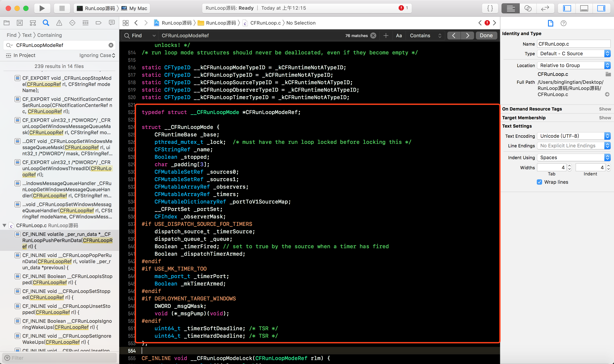
Task: Open the Text Encoding dropdown
Action: coord(573,136)
